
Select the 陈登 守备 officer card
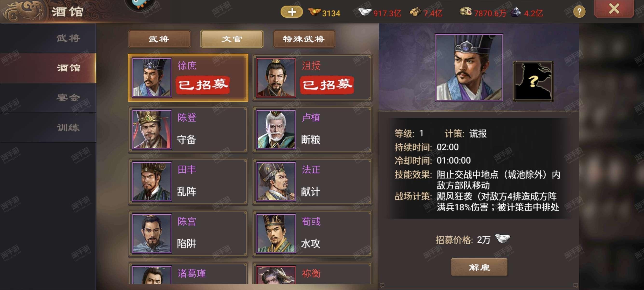tap(188, 130)
